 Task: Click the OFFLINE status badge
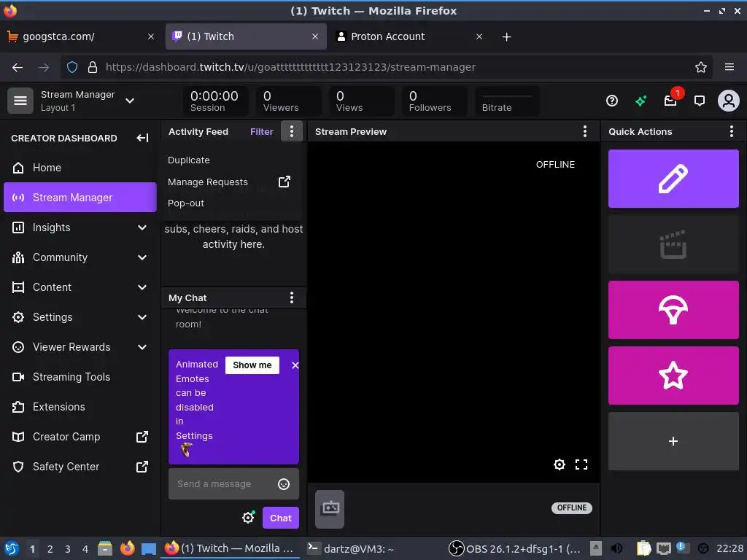[x=572, y=507]
